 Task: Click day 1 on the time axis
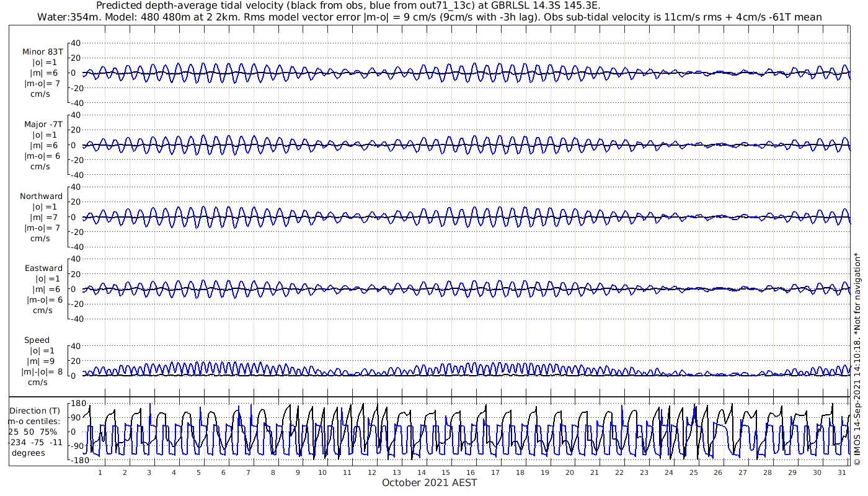(100, 472)
